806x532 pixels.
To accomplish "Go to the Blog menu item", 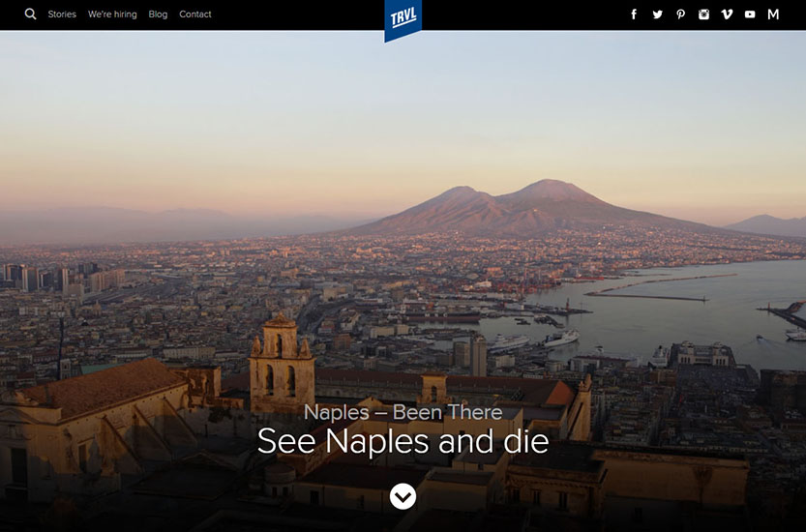I will [158, 15].
